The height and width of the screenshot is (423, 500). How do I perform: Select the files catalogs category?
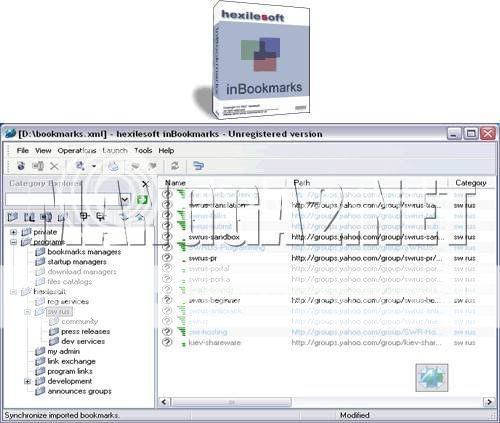69,282
